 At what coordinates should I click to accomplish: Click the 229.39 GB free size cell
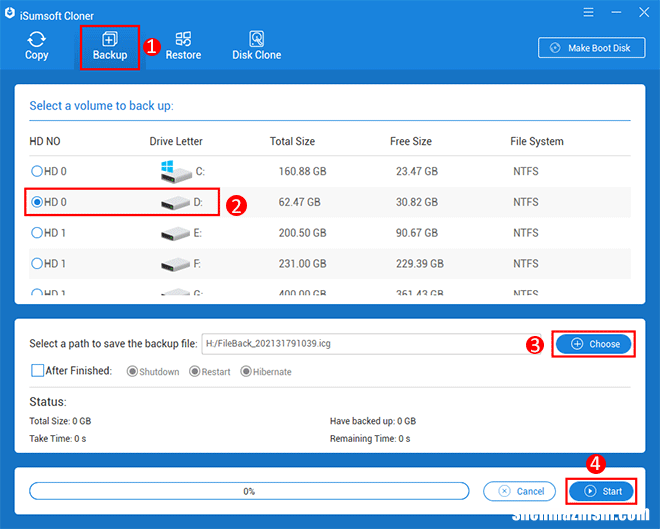click(420, 263)
